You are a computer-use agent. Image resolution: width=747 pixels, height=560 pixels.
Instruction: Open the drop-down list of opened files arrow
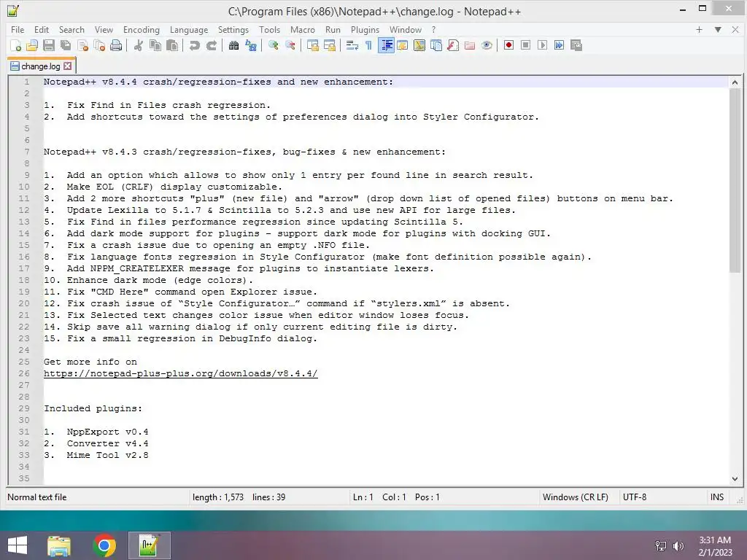pos(718,29)
